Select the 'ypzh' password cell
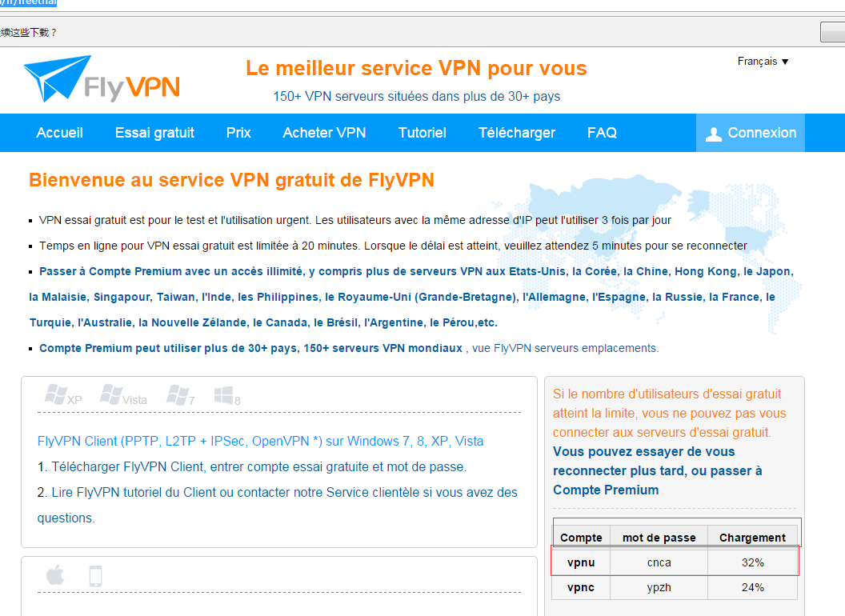Screen dimensions: 845x616 [659, 587]
